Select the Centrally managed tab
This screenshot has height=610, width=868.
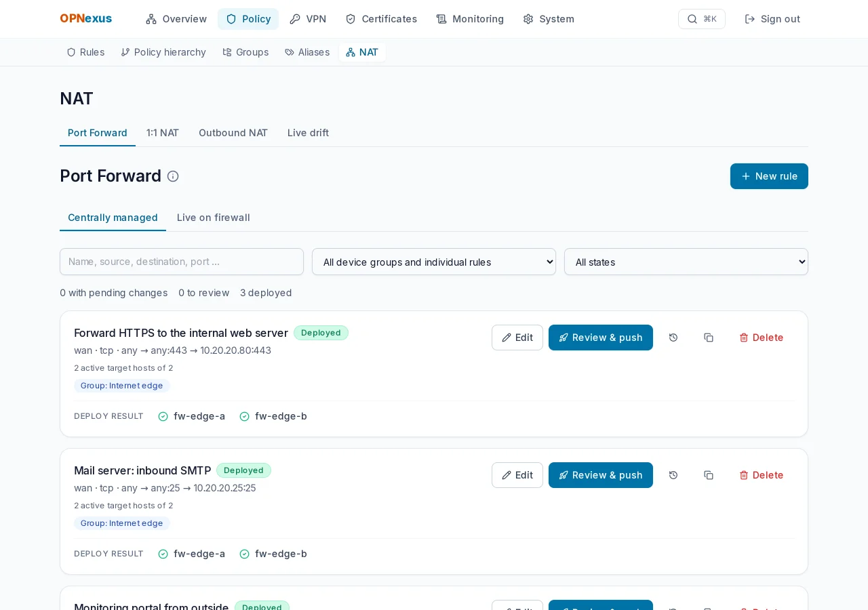click(x=113, y=218)
